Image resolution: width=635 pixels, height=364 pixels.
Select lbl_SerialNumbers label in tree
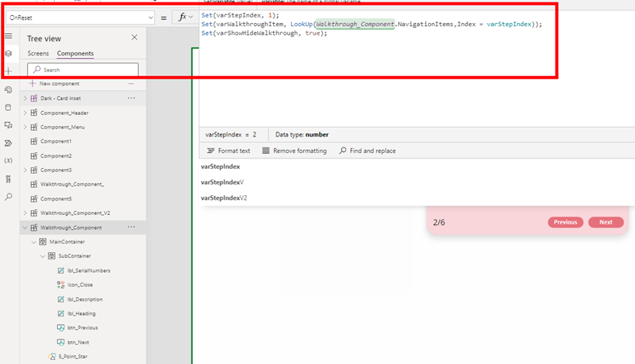coord(89,270)
